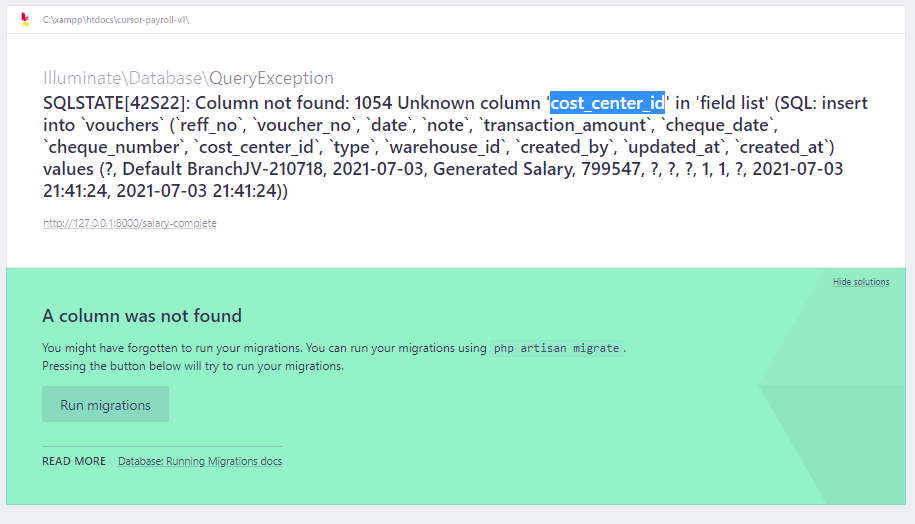The height and width of the screenshot is (524, 915).
Task: Click the Ignition logo icon
Action: click(x=25, y=19)
